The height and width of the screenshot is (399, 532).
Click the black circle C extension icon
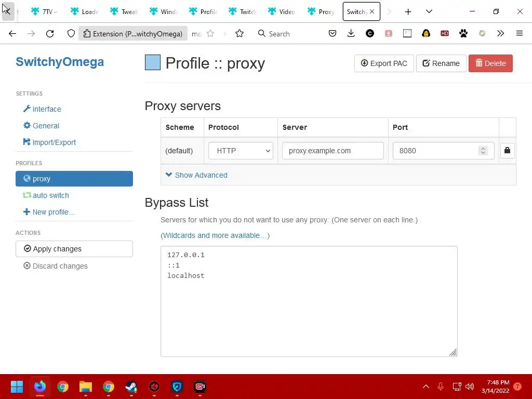370,33
